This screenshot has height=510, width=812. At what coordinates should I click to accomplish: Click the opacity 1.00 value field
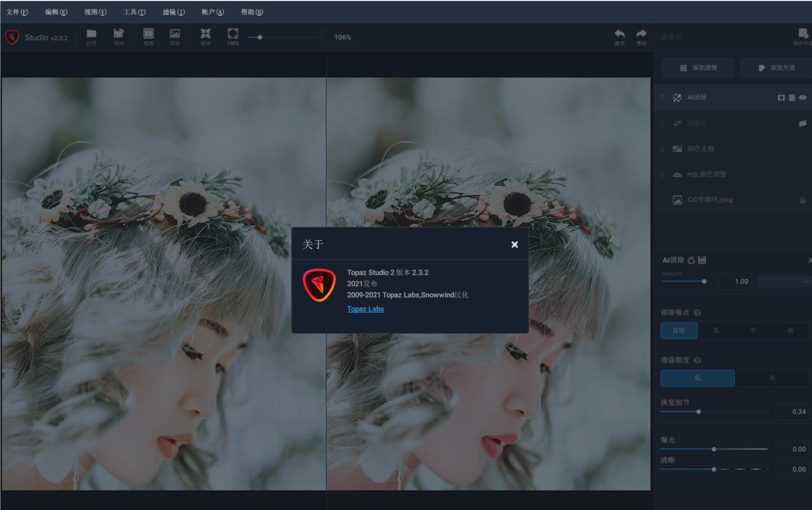[735, 281]
